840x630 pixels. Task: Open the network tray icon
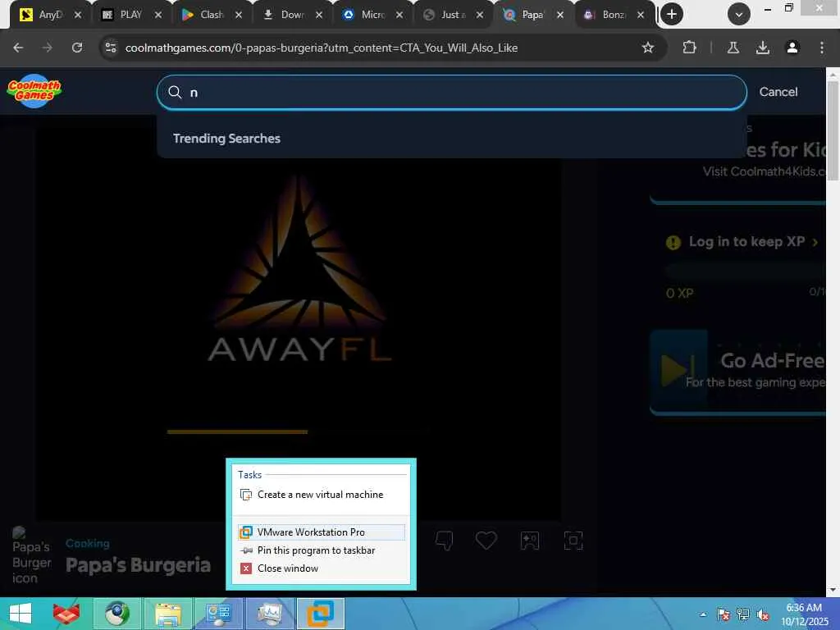742,614
